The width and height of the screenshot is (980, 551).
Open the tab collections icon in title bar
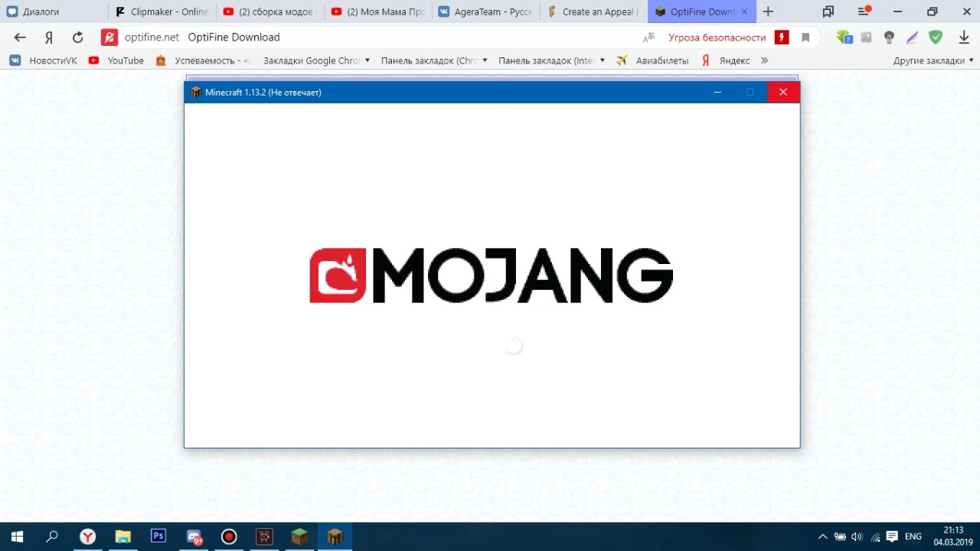(x=828, y=11)
